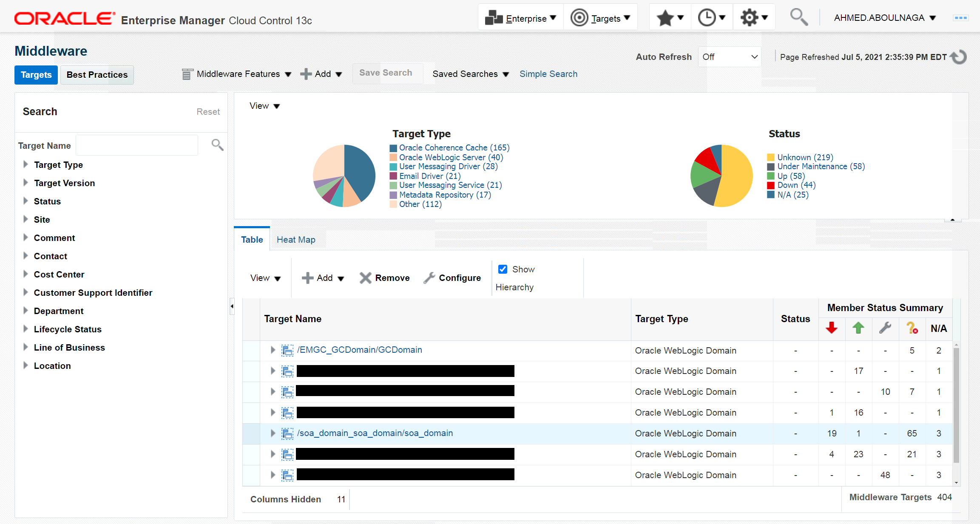Screen dimensions: 980x524
Task: Click the Target Name search magnifier
Action: point(217,145)
